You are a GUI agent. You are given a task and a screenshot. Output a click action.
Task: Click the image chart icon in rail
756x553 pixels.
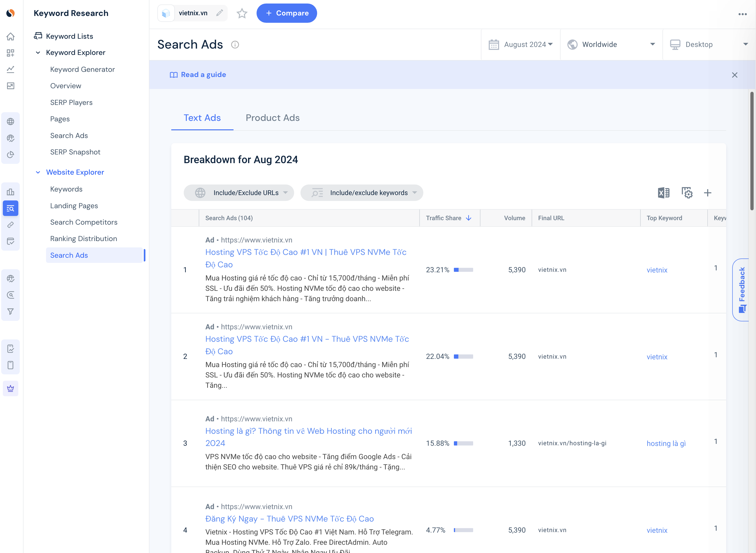coord(11,86)
